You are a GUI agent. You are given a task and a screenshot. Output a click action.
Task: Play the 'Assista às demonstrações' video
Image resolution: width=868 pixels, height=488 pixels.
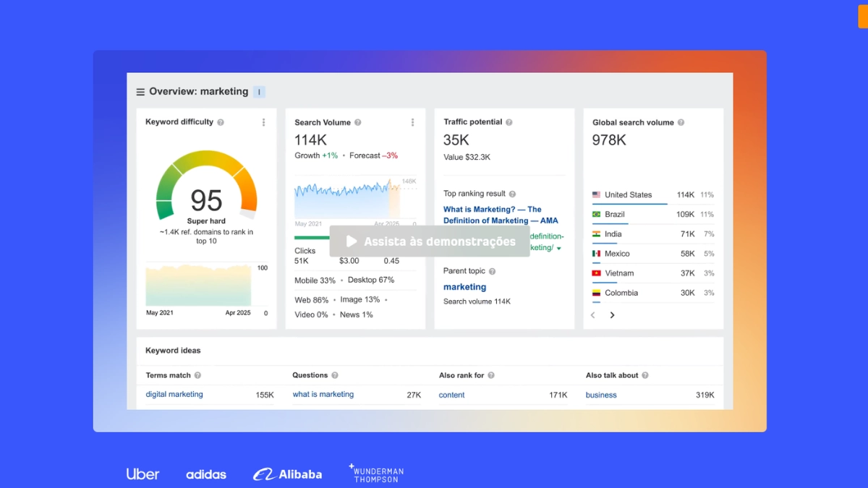click(x=430, y=241)
